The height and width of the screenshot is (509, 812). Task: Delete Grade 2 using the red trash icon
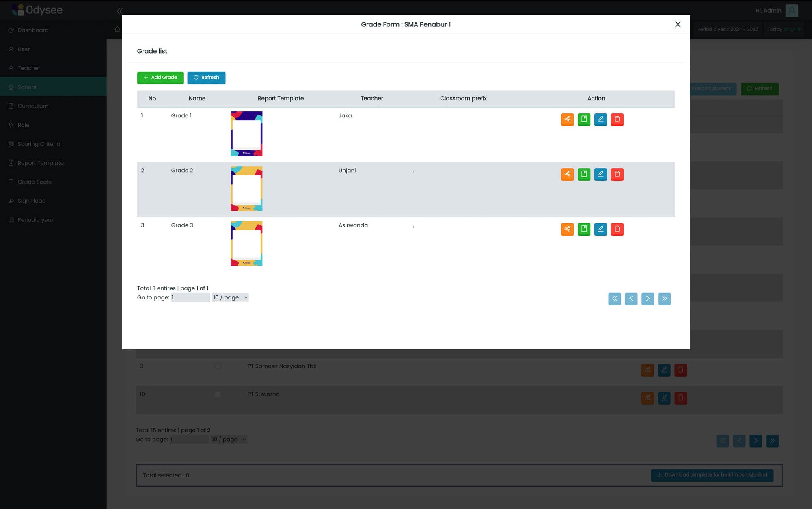click(617, 174)
